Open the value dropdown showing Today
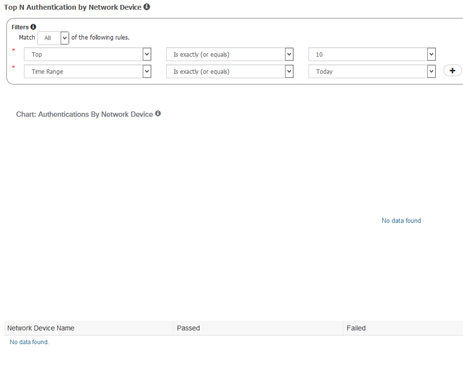This screenshot has height=370, width=463. [x=372, y=71]
